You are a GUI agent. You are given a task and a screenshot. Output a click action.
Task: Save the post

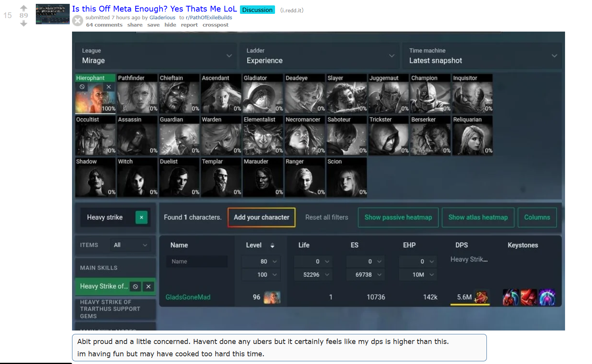point(153,25)
